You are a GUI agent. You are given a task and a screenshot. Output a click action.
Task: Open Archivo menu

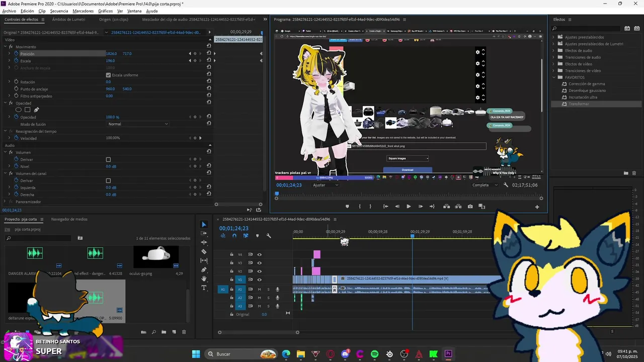coord(9,11)
